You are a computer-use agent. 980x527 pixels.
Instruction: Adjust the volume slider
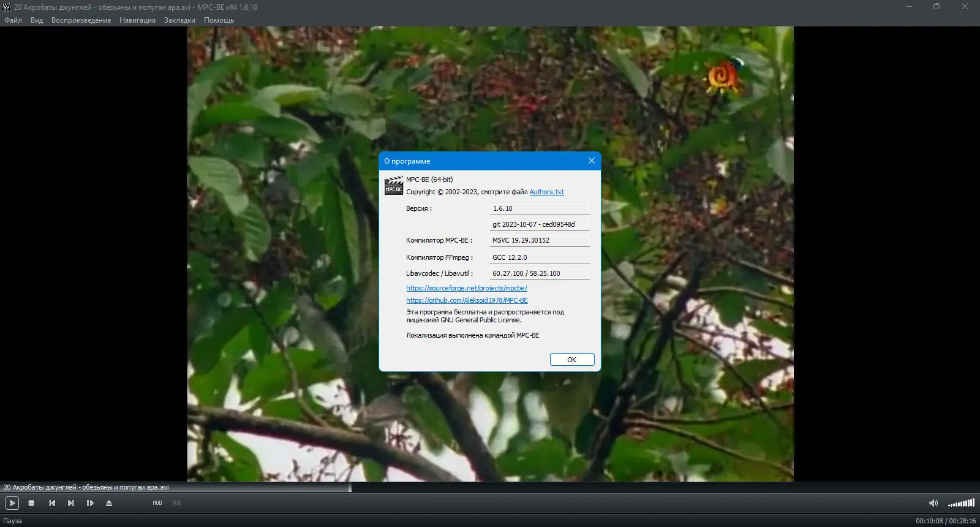click(961, 503)
